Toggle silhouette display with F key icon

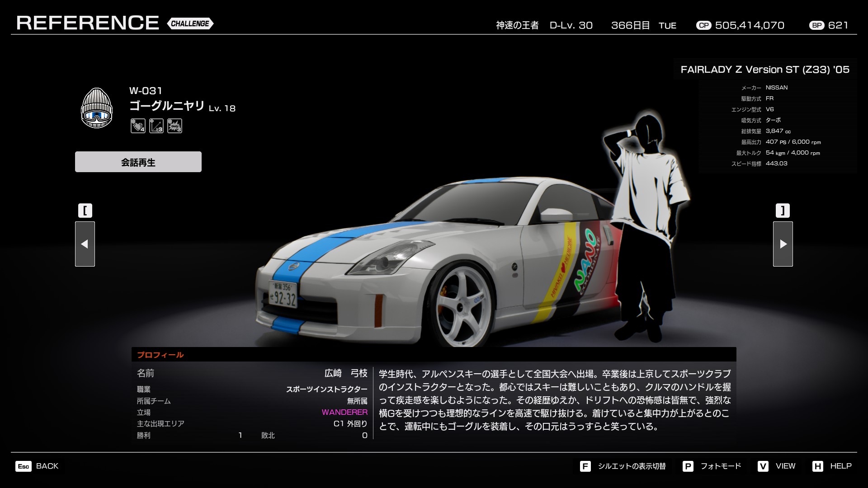coord(585,466)
